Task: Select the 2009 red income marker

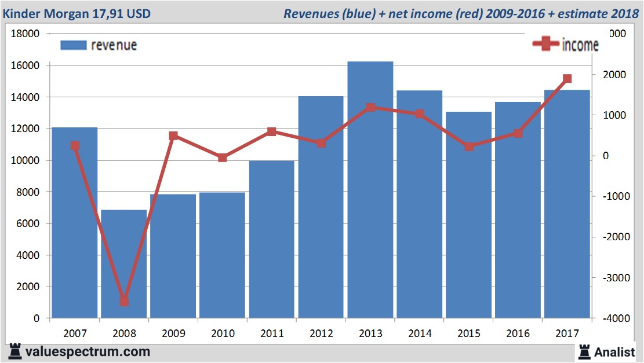Action: point(173,136)
